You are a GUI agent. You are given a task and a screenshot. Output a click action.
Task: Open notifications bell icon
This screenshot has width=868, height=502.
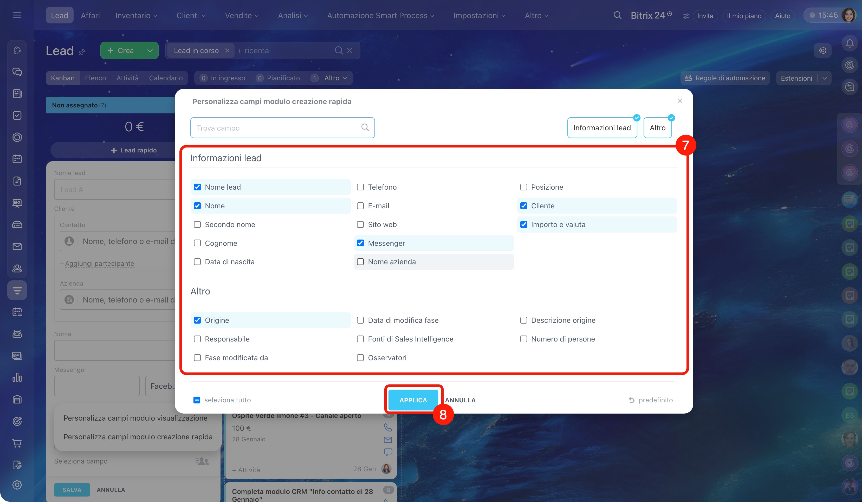point(849,44)
